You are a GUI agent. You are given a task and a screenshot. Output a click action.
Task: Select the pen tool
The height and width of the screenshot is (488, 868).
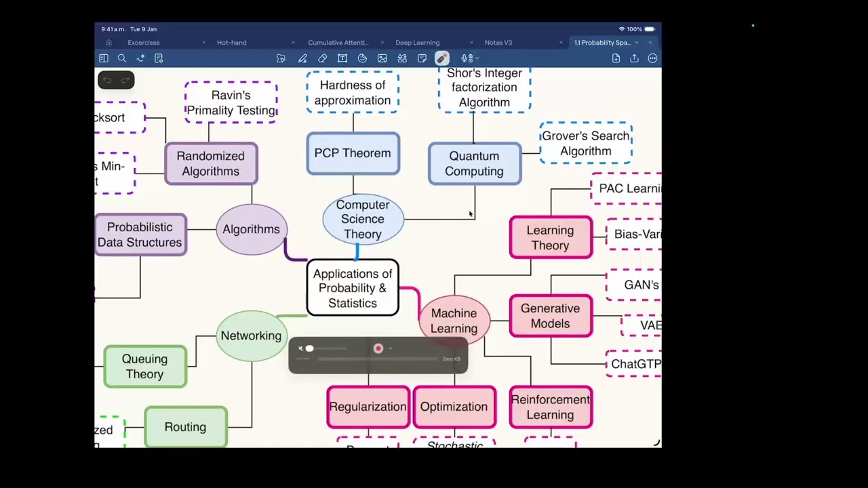302,58
